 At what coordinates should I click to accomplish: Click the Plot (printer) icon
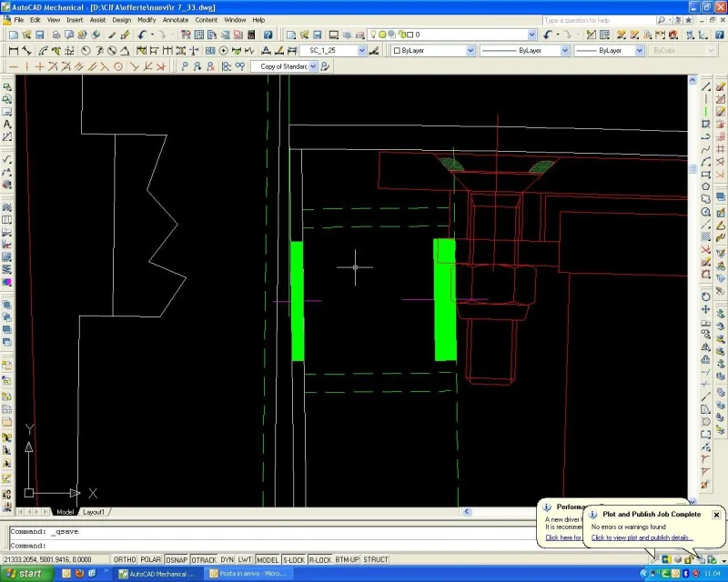point(56,35)
